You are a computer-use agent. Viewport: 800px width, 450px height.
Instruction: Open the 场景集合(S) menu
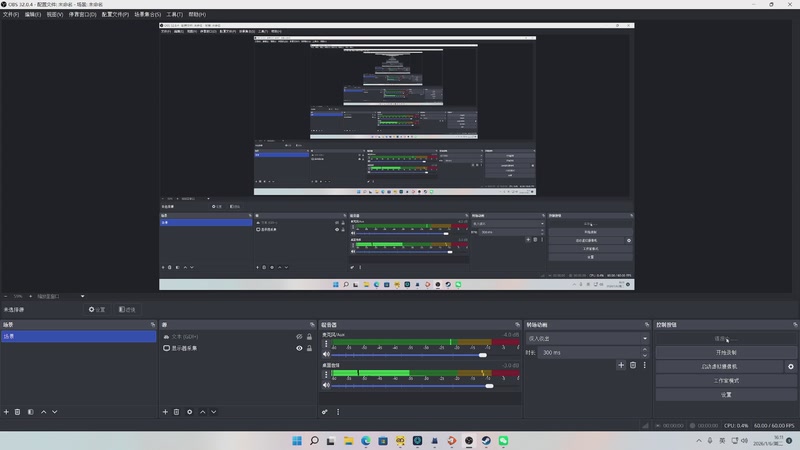pyautogui.click(x=147, y=14)
